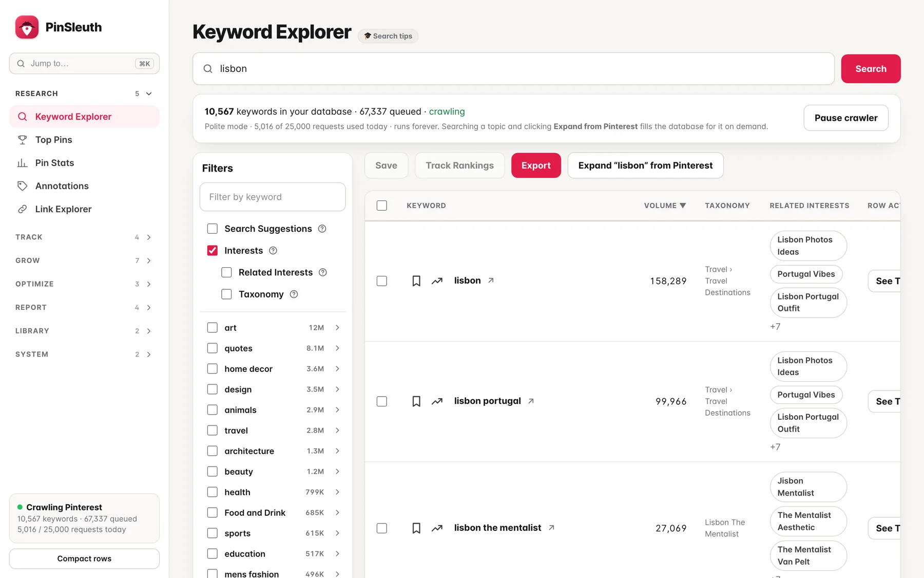Click the Export button

pos(536,165)
